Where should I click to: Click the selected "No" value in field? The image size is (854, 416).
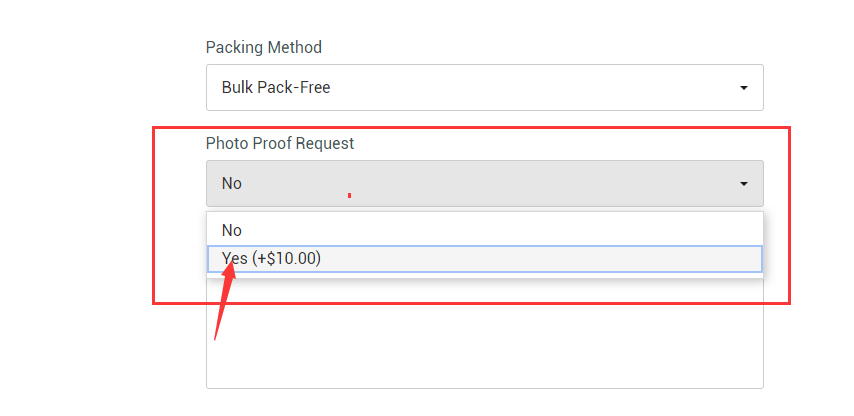232,184
